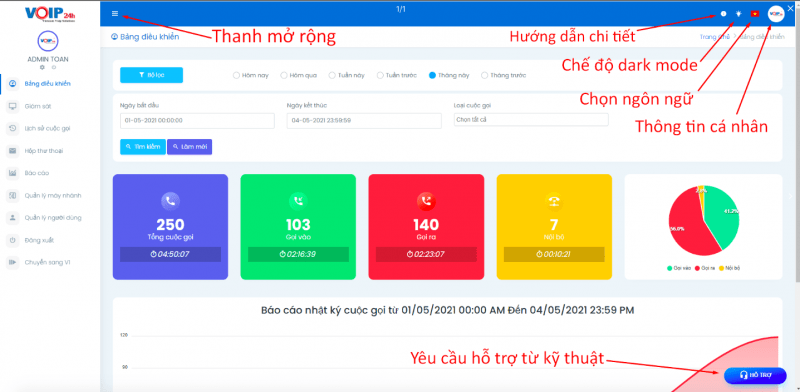Click the 00:10:21 internal duration
This screenshot has width=800, height=392.
coord(554,254)
